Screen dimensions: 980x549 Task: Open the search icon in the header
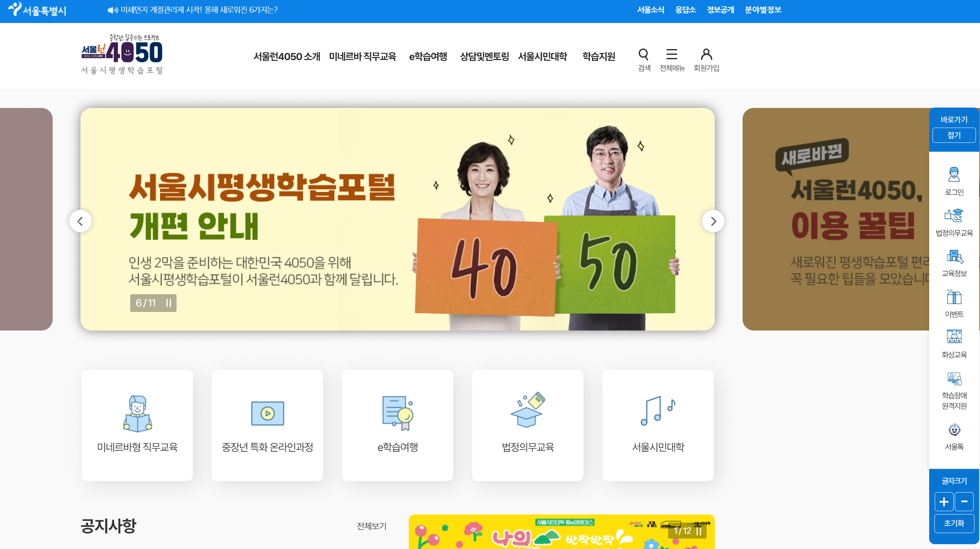pos(644,55)
